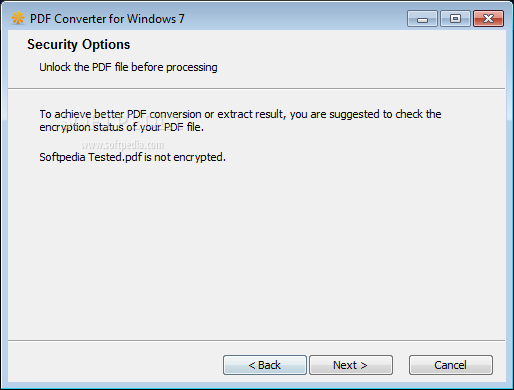
Task: Select the 'Security Options' heading
Action: pyautogui.click(x=79, y=45)
